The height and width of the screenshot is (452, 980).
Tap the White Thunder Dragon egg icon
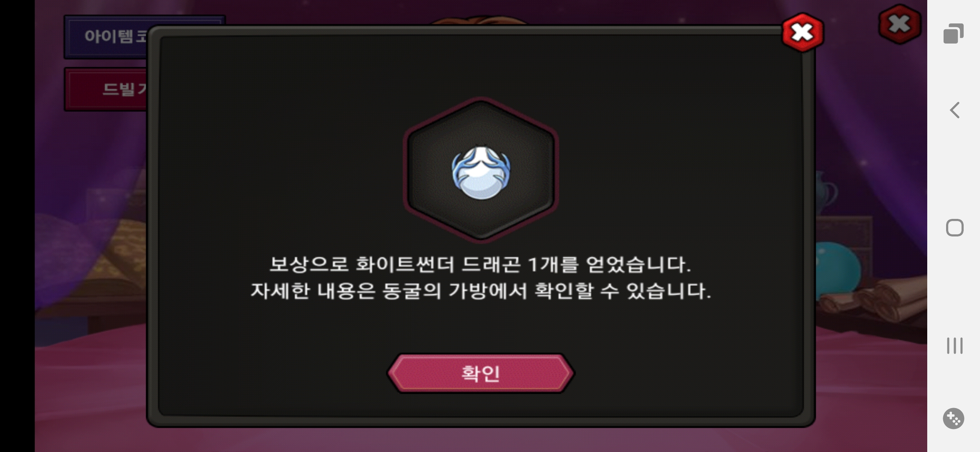481,172
